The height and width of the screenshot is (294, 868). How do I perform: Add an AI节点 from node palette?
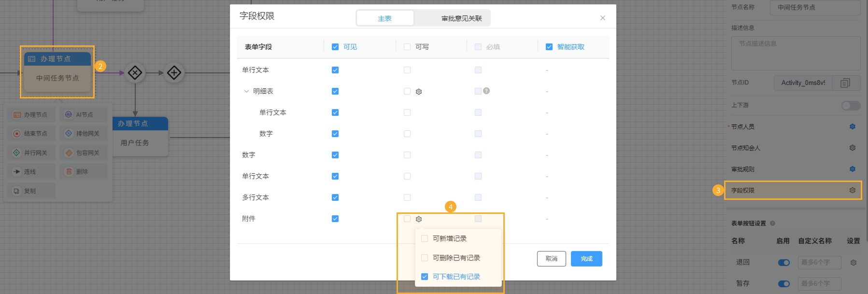tap(84, 115)
